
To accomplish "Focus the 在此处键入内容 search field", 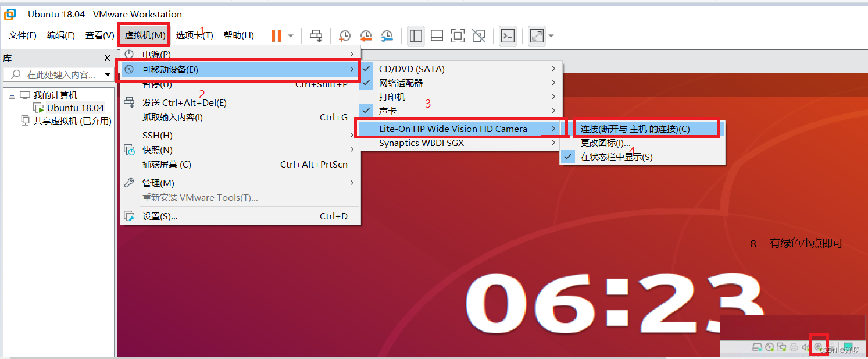I will pyautogui.click(x=58, y=74).
